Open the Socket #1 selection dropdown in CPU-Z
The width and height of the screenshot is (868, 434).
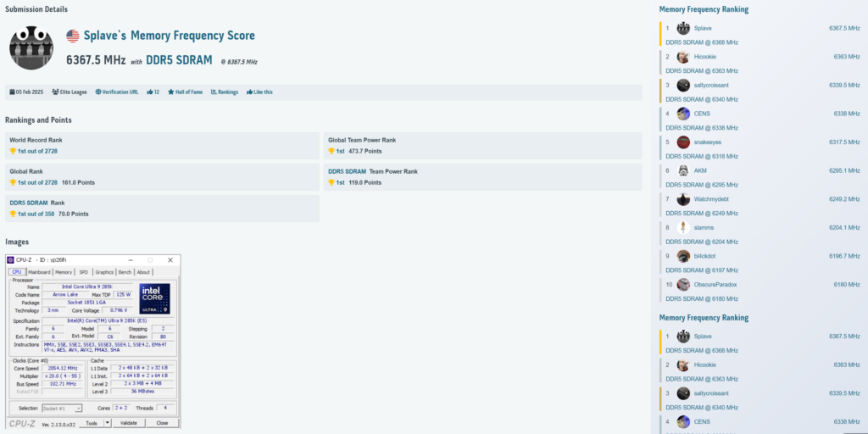tap(62, 408)
